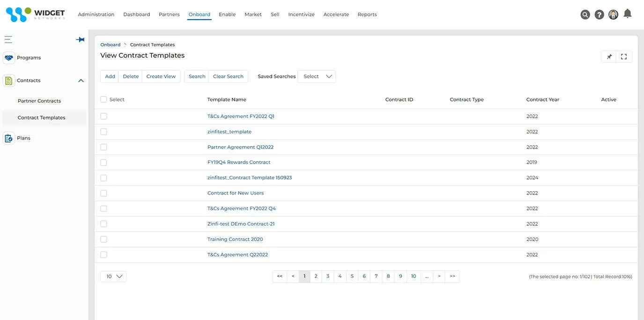The height and width of the screenshot is (320, 644).
Task: Jump to the last page of results
Action: 452,276
